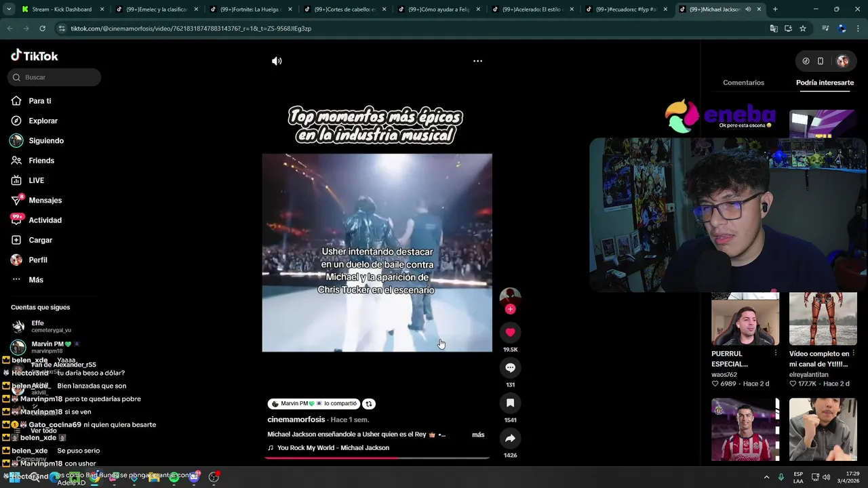Screen dimensions: 868x488
Task: Click the translate page icon in address bar
Action: coord(774,28)
